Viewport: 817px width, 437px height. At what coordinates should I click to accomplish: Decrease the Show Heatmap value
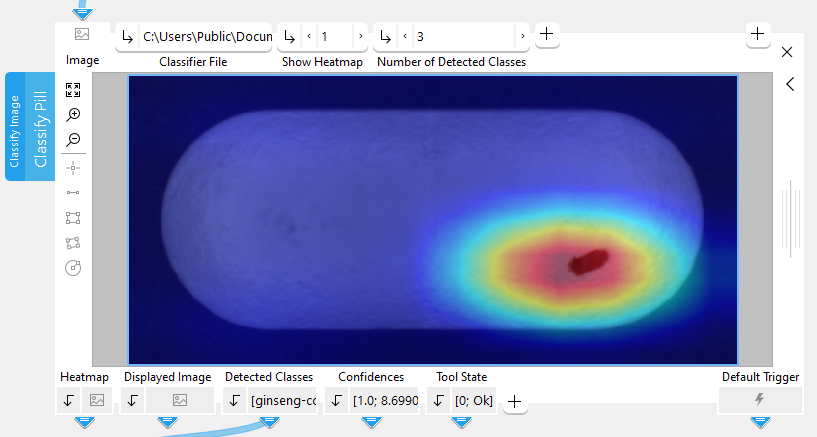pyautogui.click(x=309, y=37)
